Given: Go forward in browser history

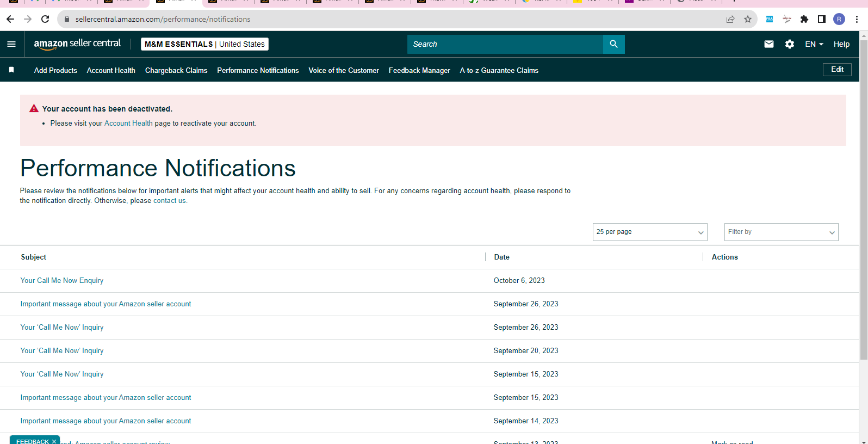Looking at the screenshot, I should pos(28,19).
